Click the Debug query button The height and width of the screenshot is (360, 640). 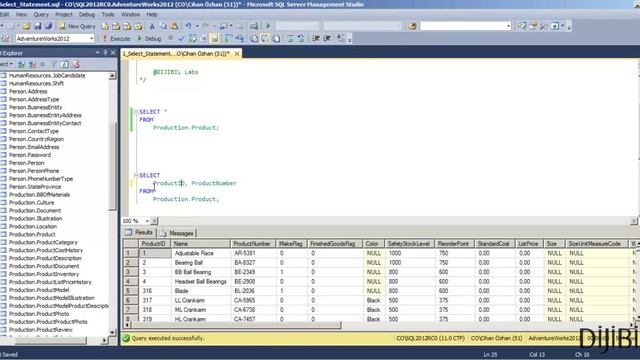coord(149,39)
